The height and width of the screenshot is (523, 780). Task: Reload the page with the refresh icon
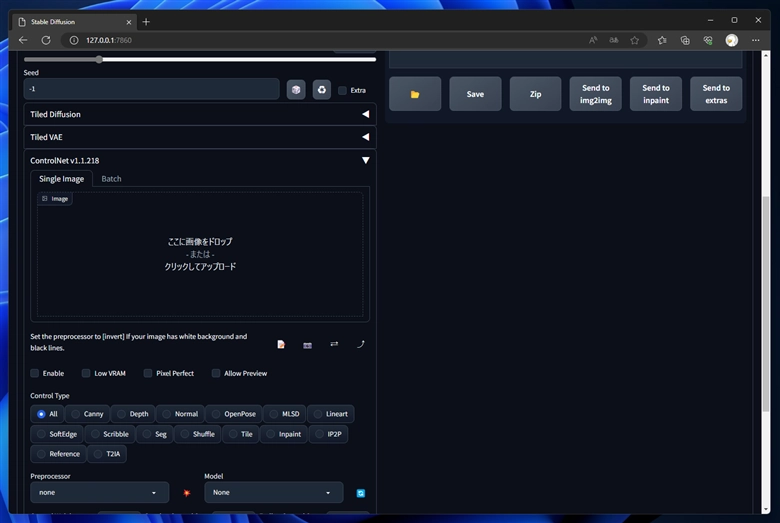46,40
